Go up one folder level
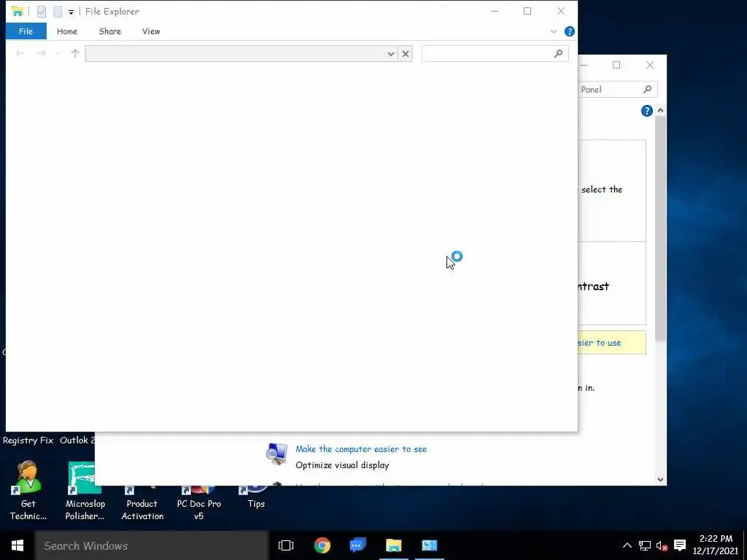The image size is (747, 560). point(75,53)
